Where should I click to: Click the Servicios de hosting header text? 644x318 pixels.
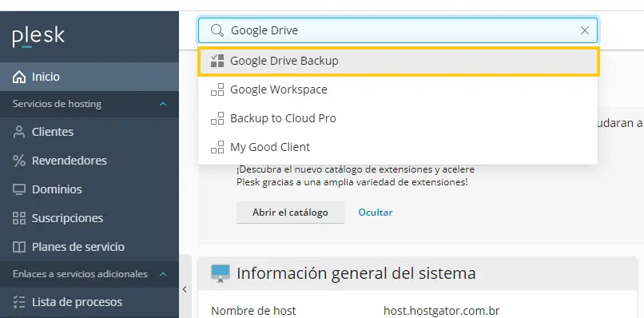click(x=57, y=104)
